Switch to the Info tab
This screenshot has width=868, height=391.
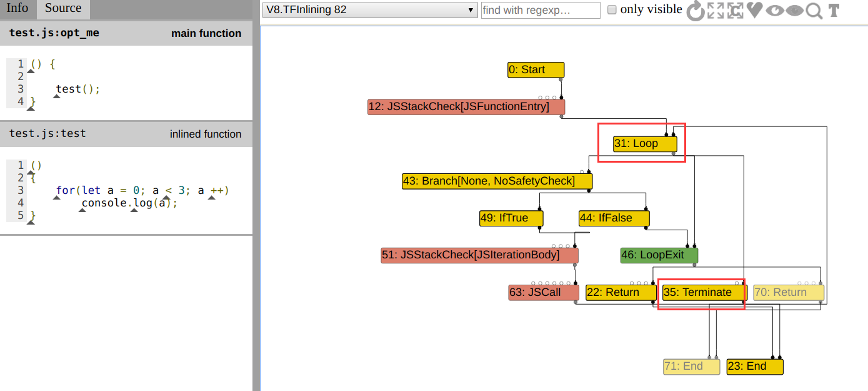[x=17, y=8]
